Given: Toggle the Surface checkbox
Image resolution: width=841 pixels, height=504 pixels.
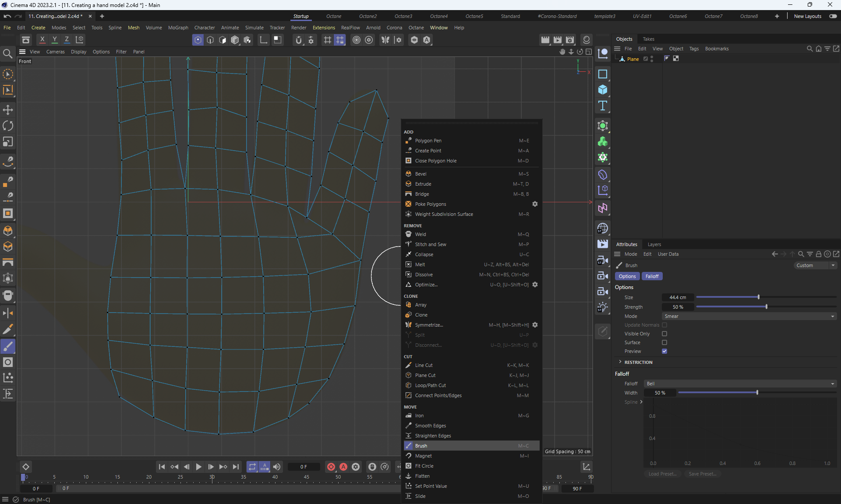Looking at the screenshot, I should 664,342.
